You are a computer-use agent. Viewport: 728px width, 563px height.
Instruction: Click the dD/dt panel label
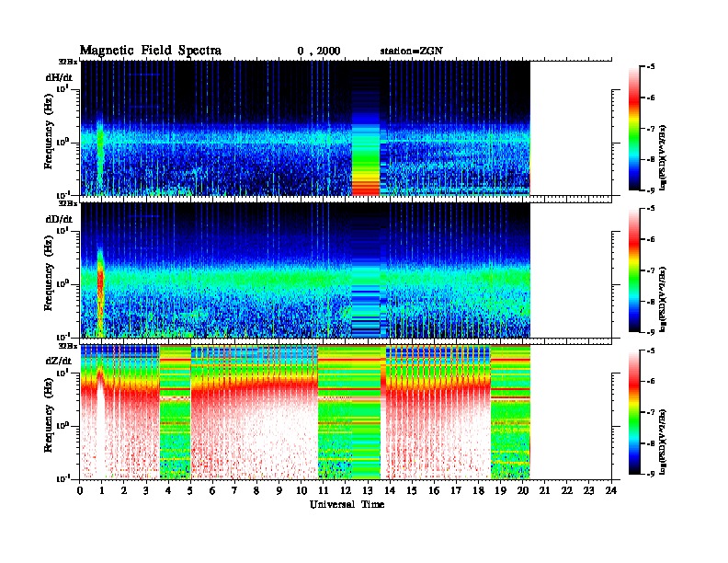point(59,219)
